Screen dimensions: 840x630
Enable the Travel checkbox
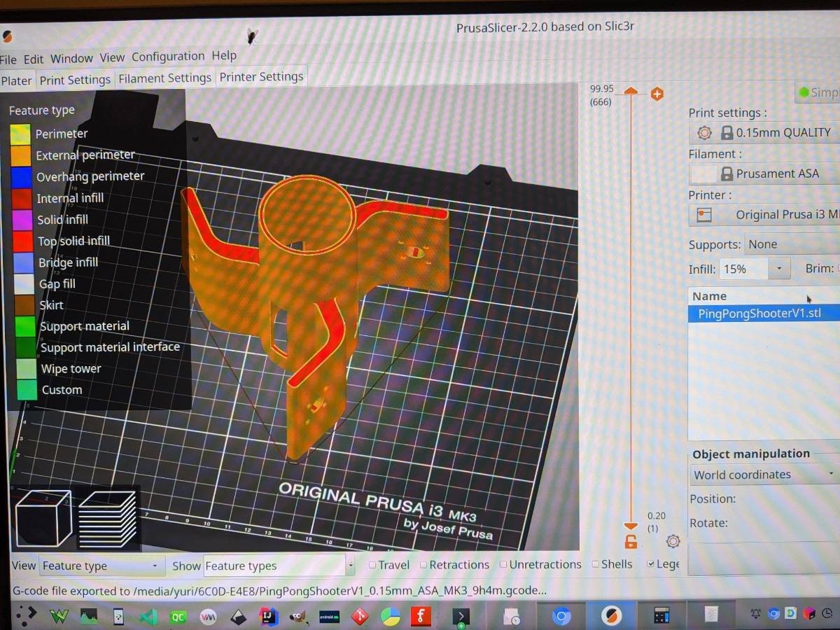[372, 565]
